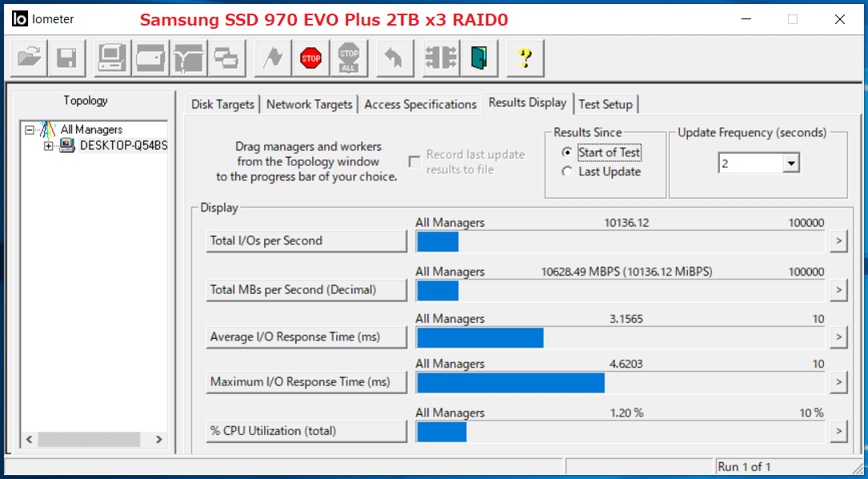Click Maximum I/O Response Time (ms) button

307,382
